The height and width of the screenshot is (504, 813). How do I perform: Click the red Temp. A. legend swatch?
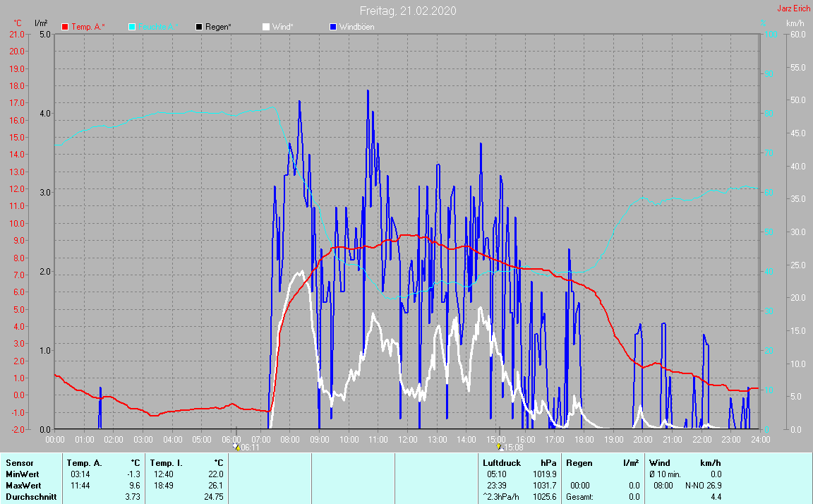(x=65, y=27)
